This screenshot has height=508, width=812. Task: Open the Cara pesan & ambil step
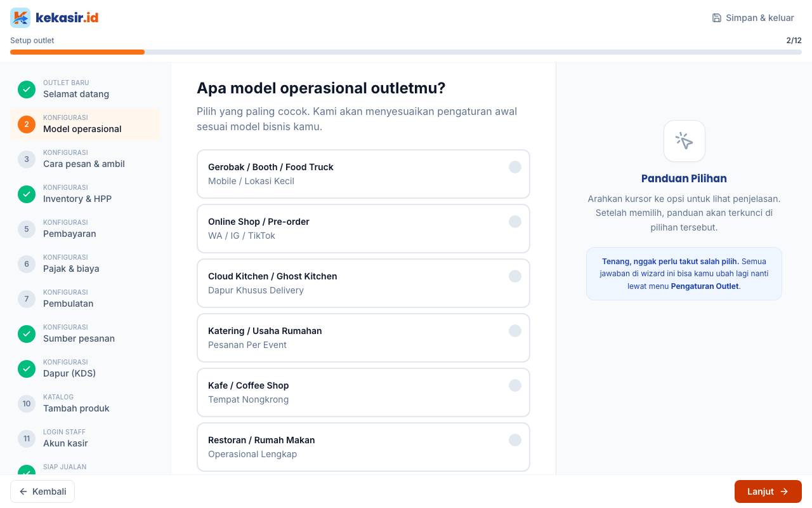point(85,159)
